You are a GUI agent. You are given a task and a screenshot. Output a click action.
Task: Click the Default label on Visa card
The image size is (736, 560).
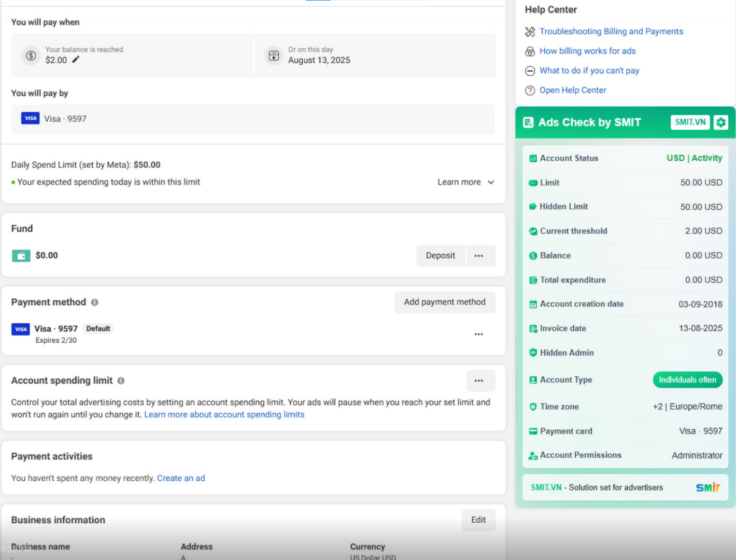98,329
